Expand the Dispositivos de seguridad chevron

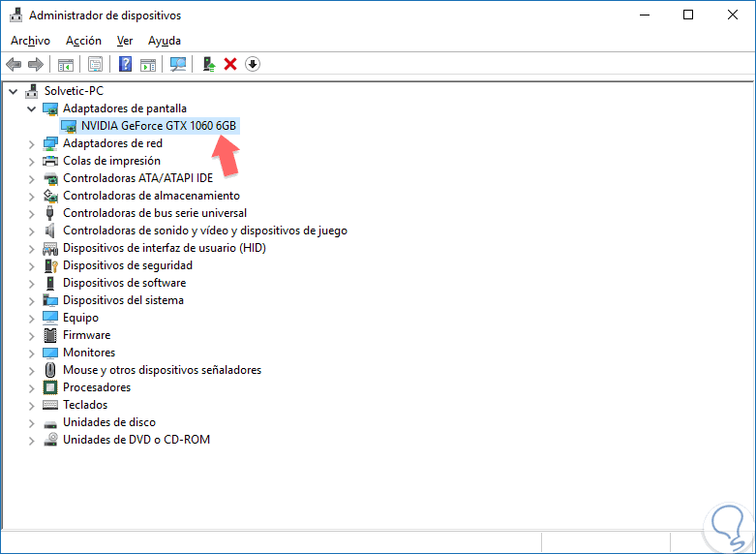point(31,266)
